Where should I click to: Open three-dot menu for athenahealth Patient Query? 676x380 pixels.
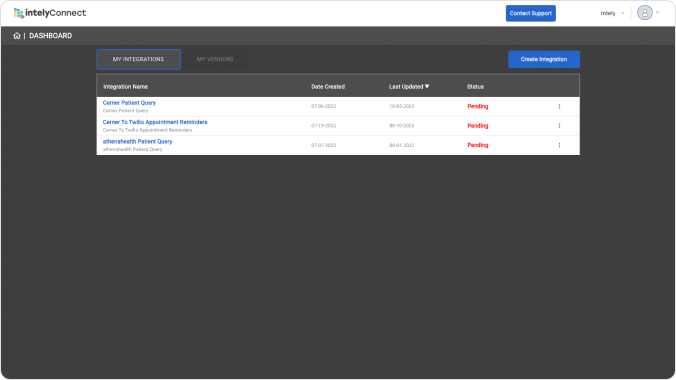559,145
